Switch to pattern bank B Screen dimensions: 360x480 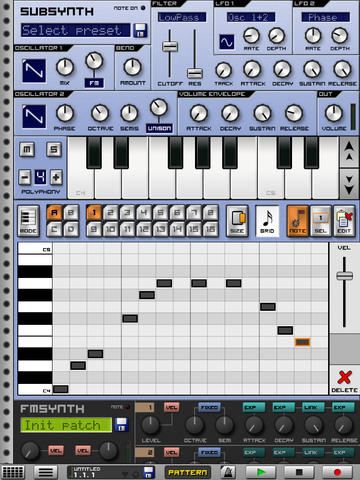tap(71, 213)
